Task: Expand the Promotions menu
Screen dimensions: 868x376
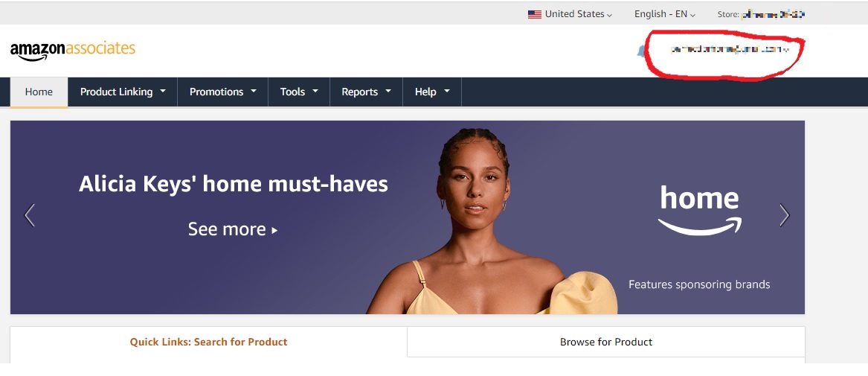Action: coord(222,92)
